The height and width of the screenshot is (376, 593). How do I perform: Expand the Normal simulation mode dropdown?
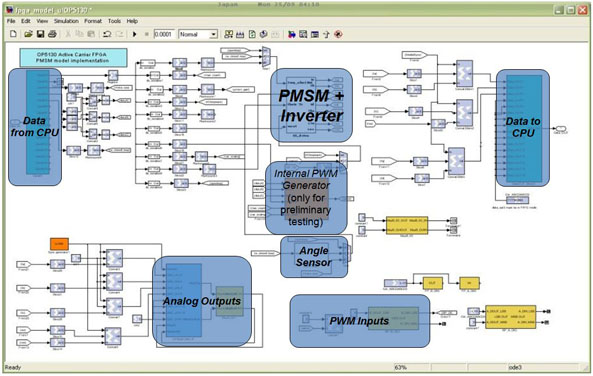pos(214,34)
